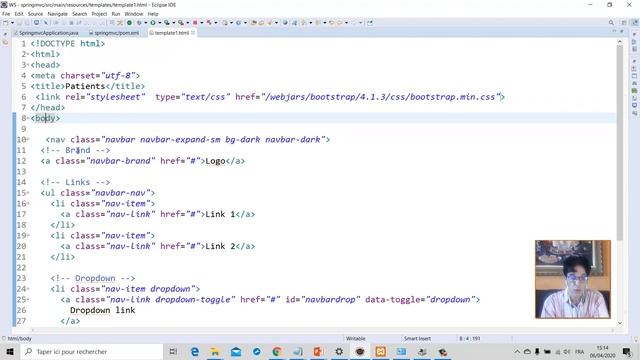Collapse the dropdown li fold on line 24
Screen dimensions: 640x360
tap(28, 289)
